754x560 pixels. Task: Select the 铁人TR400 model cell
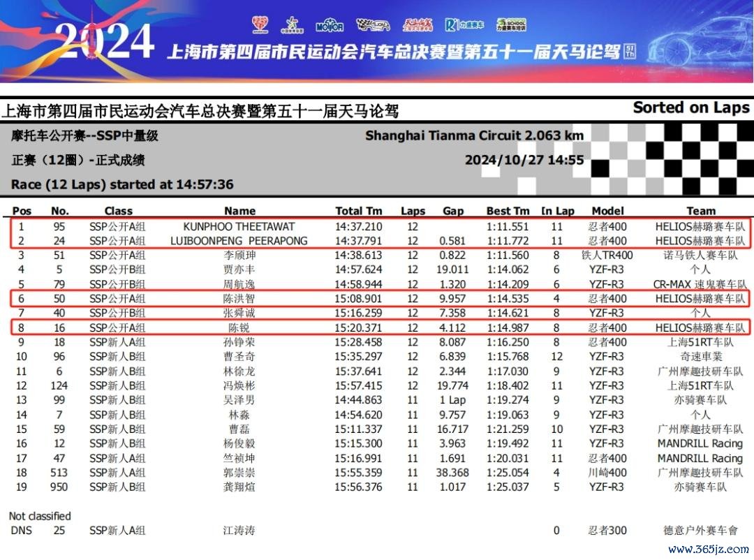(607, 256)
